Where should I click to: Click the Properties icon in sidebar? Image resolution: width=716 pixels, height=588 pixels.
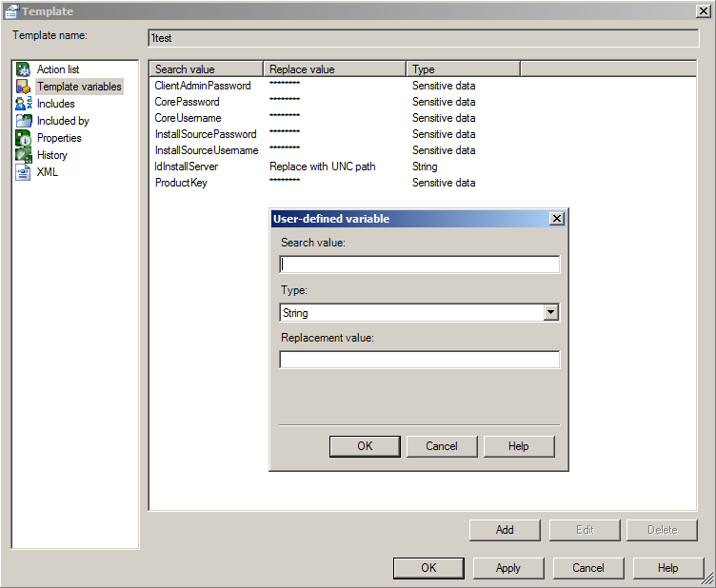[x=24, y=138]
